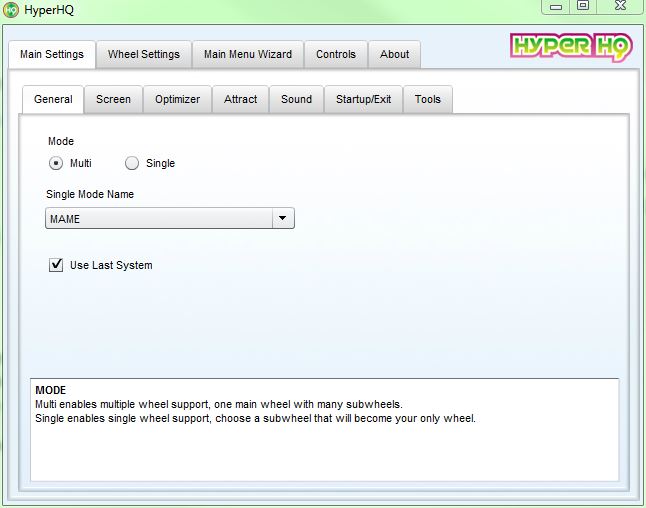Choose the Single mode radio button
The width and height of the screenshot is (646, 508).
[132, 163]
